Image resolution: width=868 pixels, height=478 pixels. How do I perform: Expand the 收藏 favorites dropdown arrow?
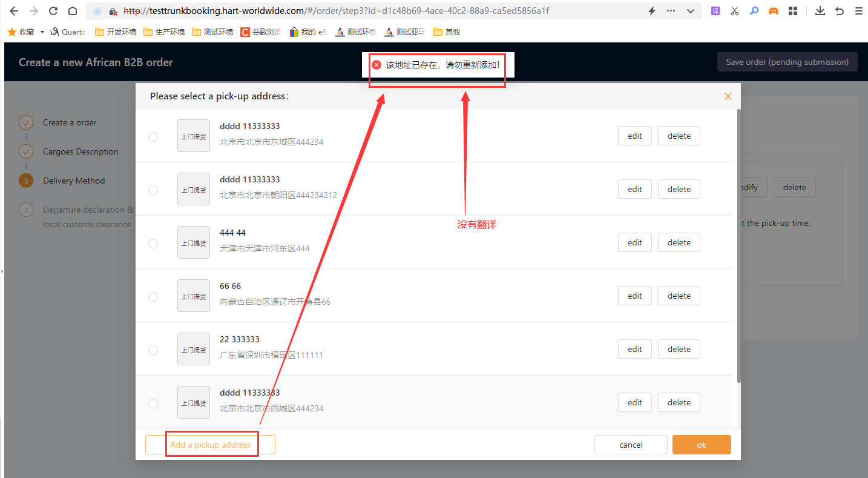point(42,32)
